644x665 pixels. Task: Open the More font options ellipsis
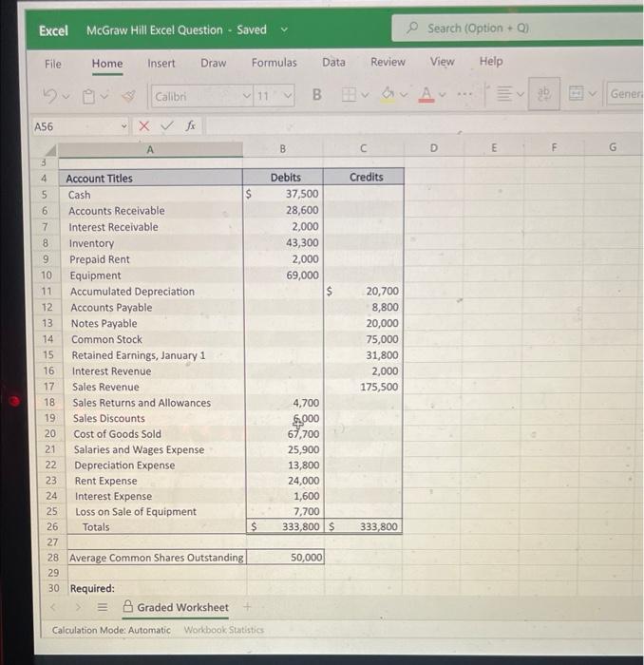click(464, 94)
